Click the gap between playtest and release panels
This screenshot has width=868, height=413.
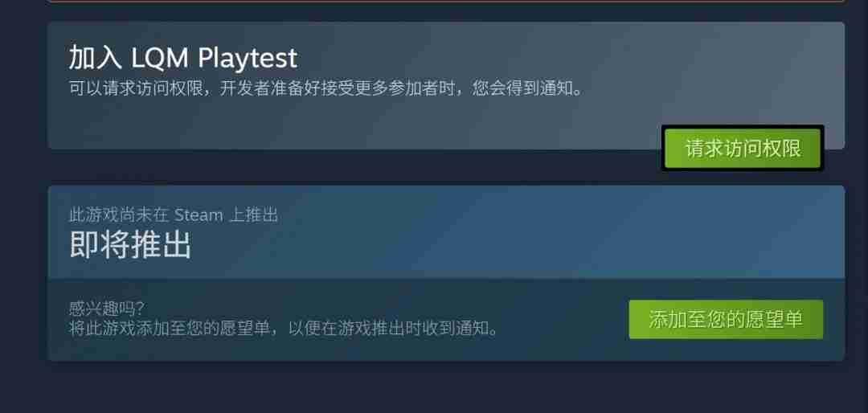[354, 167]
